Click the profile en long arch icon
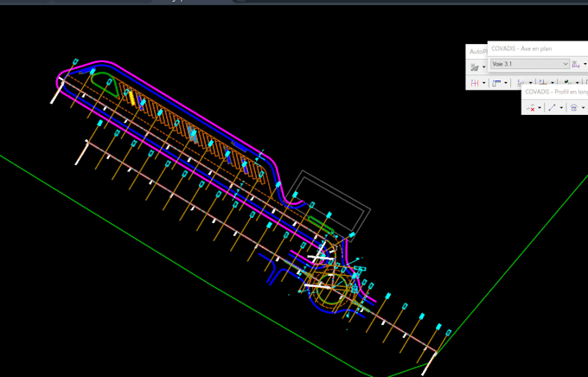The image size is (588, 377). click(574, 108)
